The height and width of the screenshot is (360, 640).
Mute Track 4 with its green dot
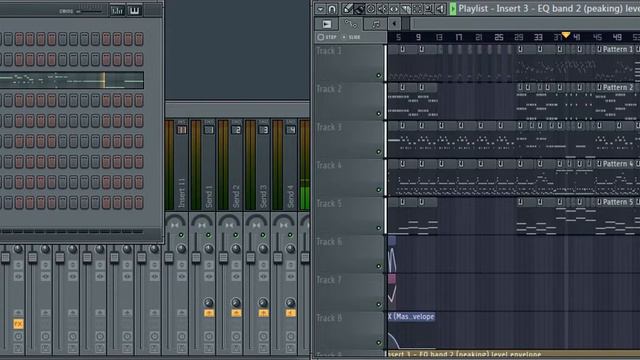378,190
